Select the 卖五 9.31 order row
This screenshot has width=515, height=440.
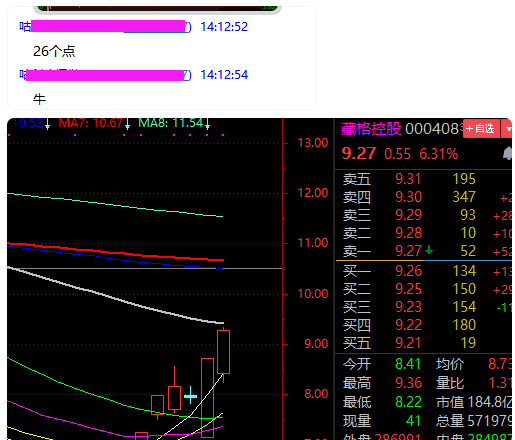pyautogui.click(x=423, y=179)
